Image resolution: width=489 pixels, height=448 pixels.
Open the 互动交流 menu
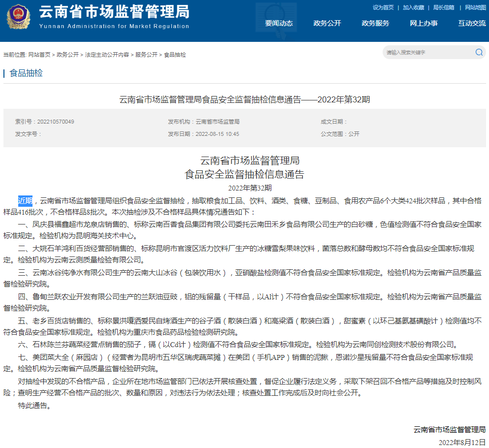pyautogui.click(x=471, y=23)
